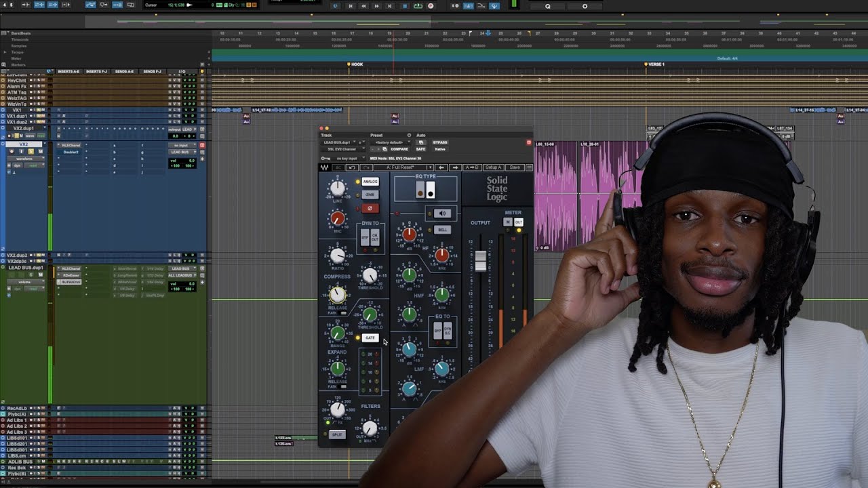
Task: Click the Setup A button
Action: click(493, 167)
